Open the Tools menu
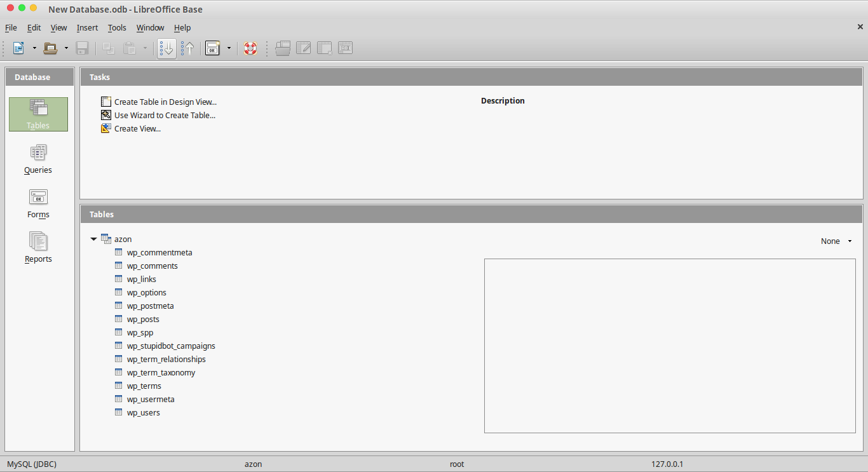This screenshot has height=472, width=868. click(x=117, y=28)
